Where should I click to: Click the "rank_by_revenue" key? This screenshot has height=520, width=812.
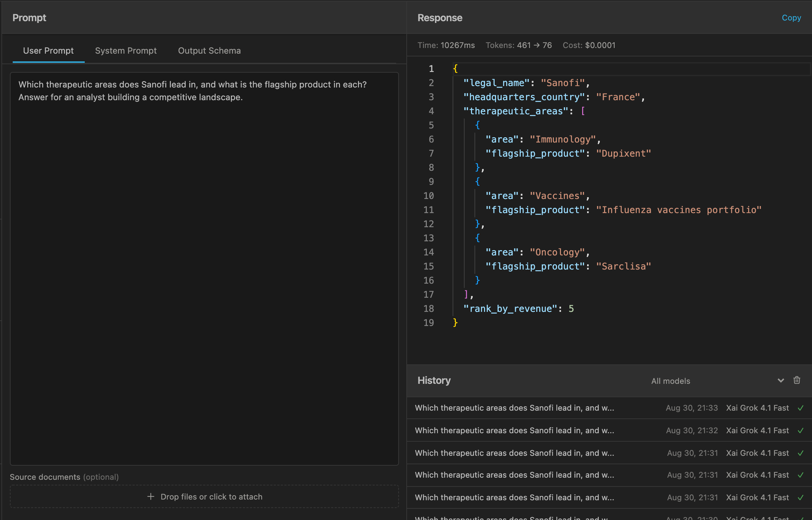[x=510, y=309]
